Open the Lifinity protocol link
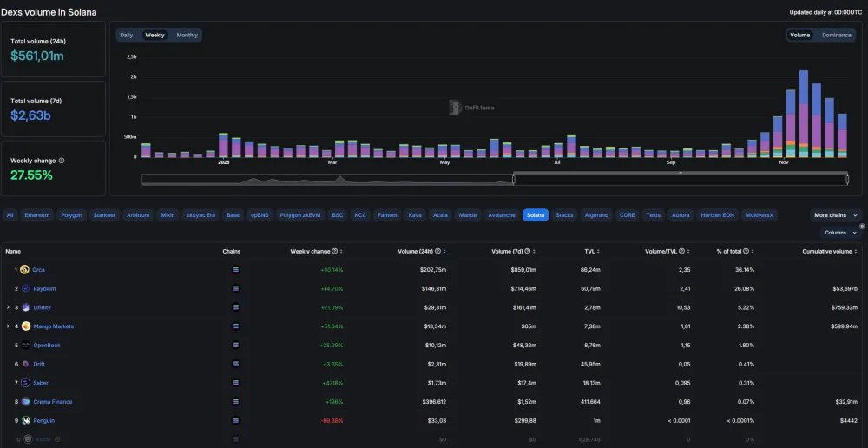 pyautogui.click(x=42, y=307)
